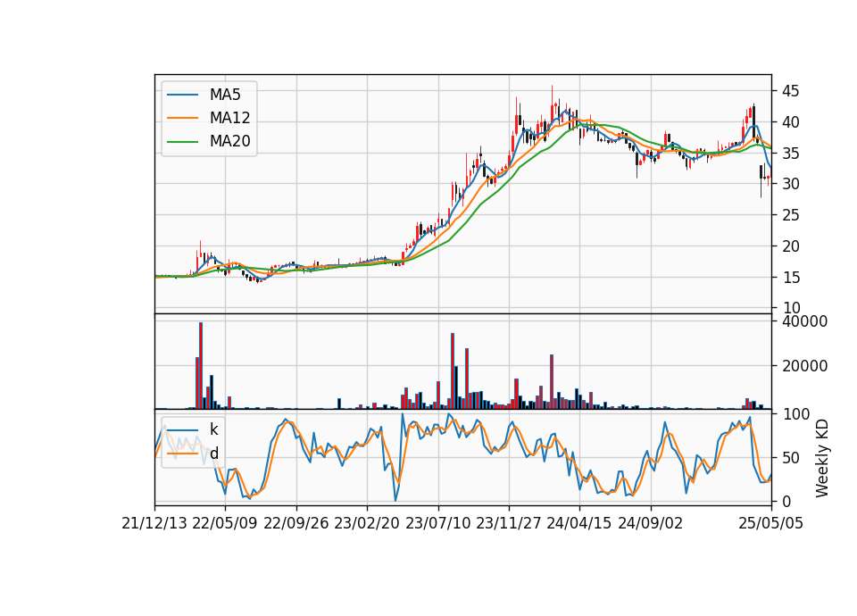Image resolution: width=857 pixels, height=616 pixels.
Task: Click the price axis value 15
Action: 790,278
